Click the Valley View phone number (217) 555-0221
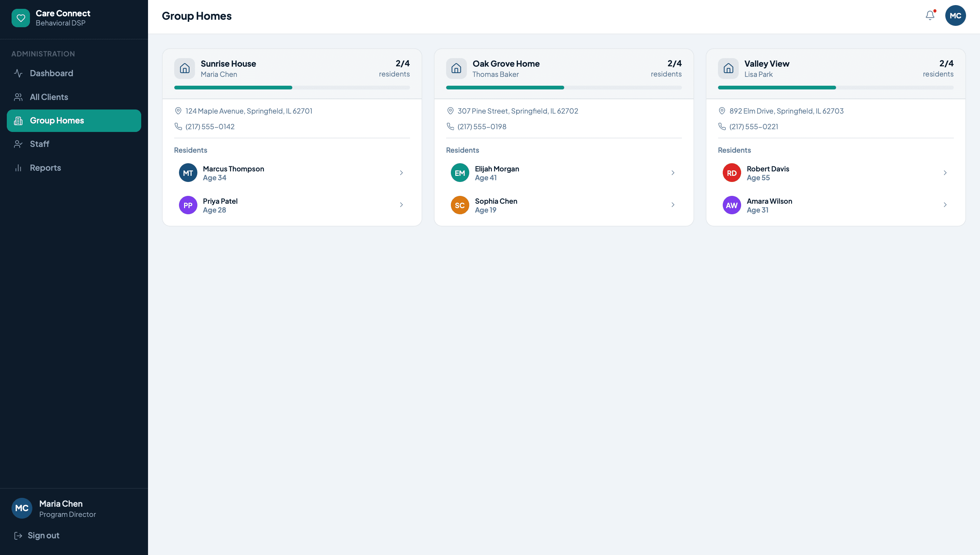 pos(754,127)
